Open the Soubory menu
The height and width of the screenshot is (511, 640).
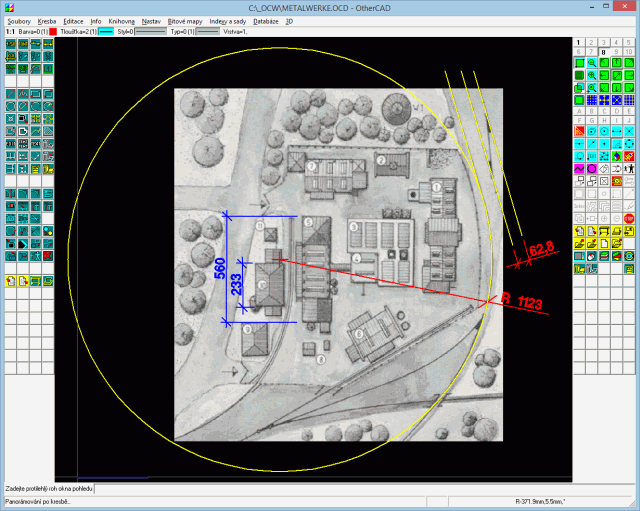click(18, 20)
